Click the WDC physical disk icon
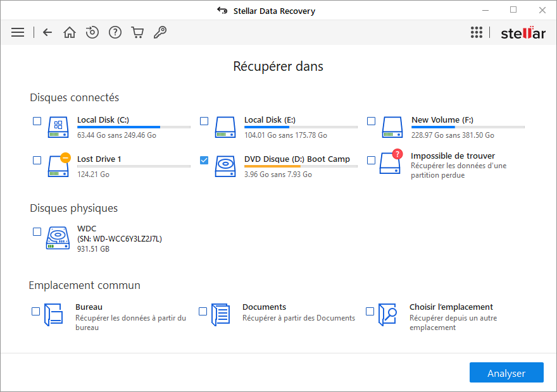 [58, 238]
